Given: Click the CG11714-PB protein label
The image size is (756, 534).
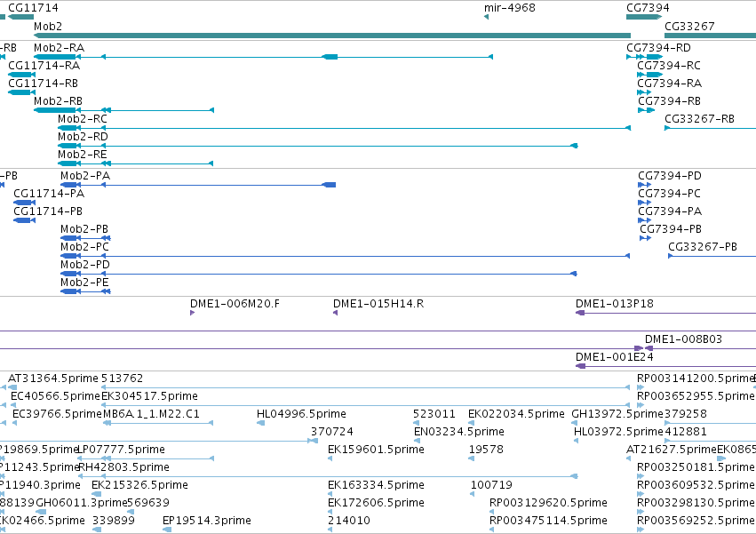Looking at the screenshot, I should (48, 211).
